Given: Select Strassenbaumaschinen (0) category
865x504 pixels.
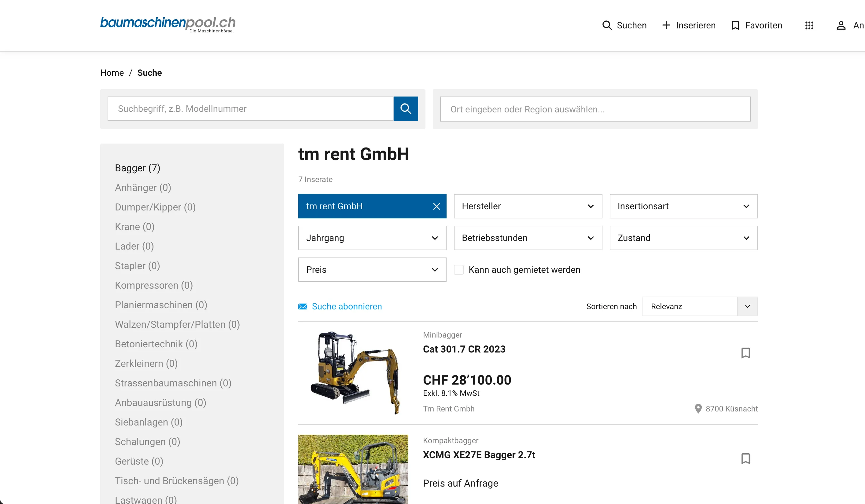Looking at the screenshot, I should coord(173,383).
